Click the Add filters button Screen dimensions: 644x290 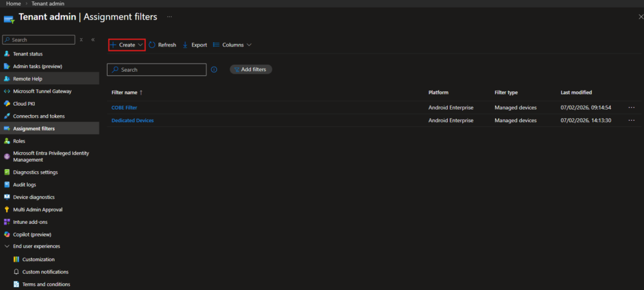pos(251,70)
